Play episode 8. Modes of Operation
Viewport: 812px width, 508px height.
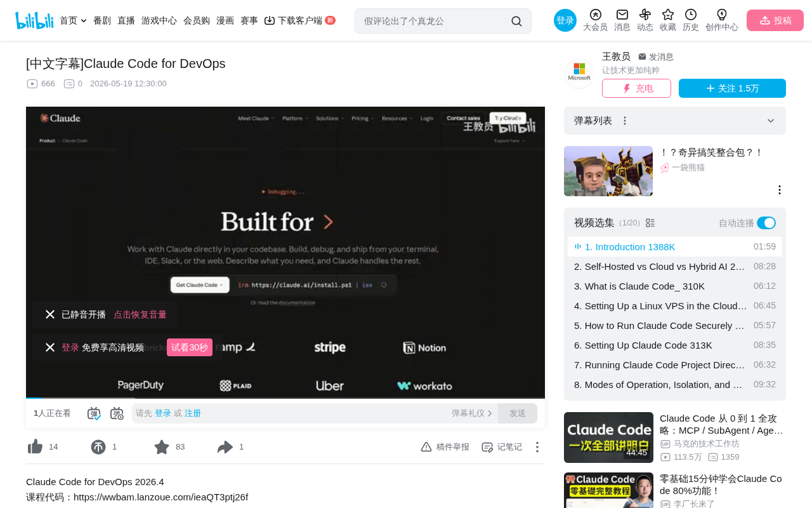[675, 384]
